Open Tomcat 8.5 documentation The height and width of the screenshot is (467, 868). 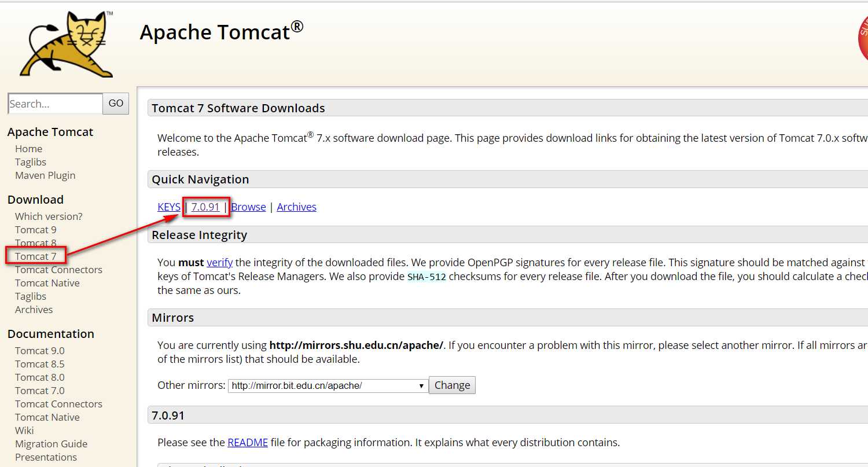[x=40, y=364]
